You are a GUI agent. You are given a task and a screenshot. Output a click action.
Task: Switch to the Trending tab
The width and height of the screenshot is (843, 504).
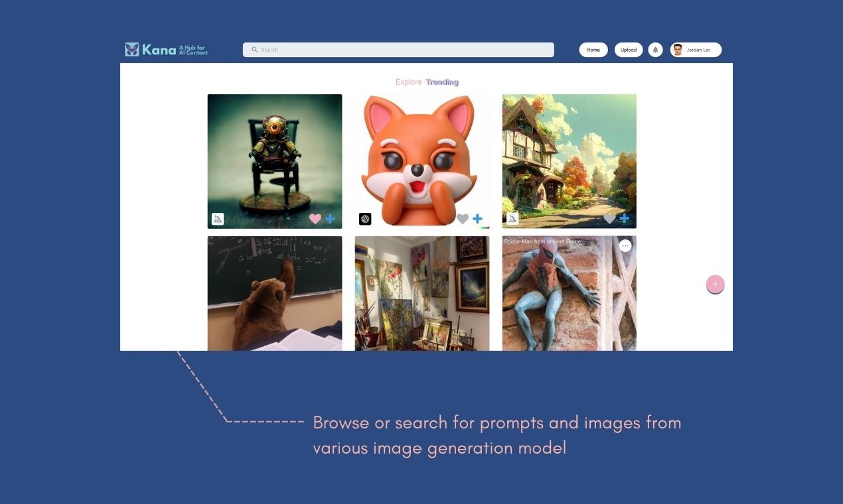(x=442, y=82)
